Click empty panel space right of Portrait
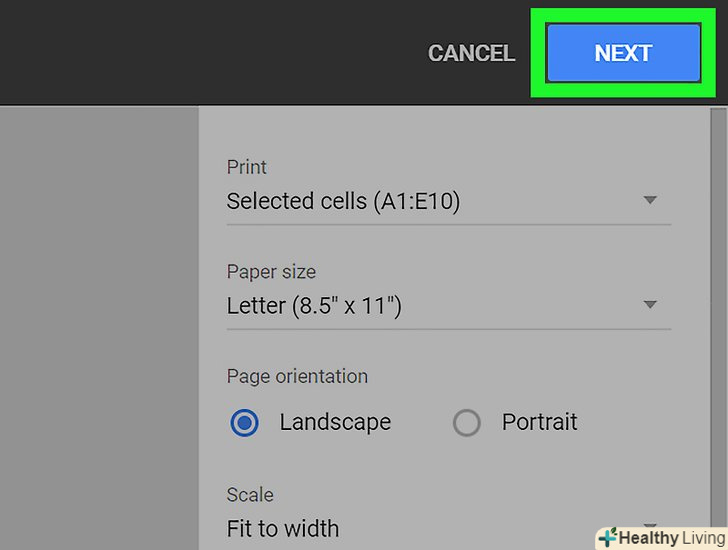This screenshot has height=550, width=728. click(x=640, y=423)
